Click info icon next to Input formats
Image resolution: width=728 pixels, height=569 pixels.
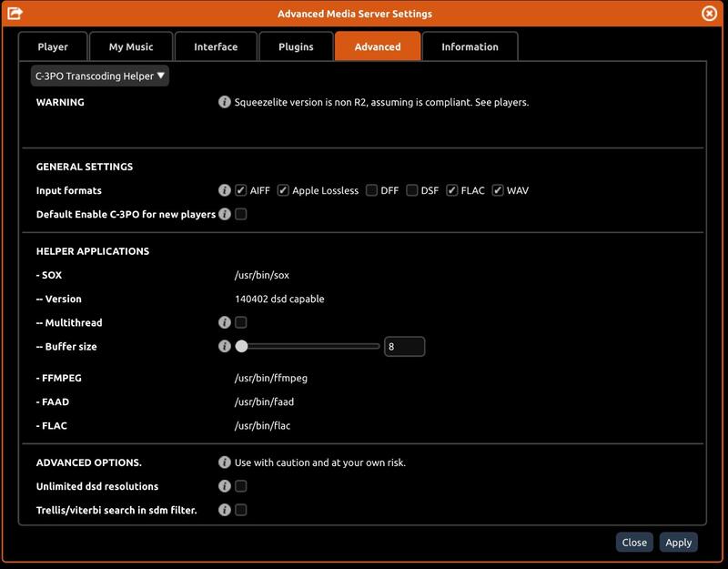225,191
